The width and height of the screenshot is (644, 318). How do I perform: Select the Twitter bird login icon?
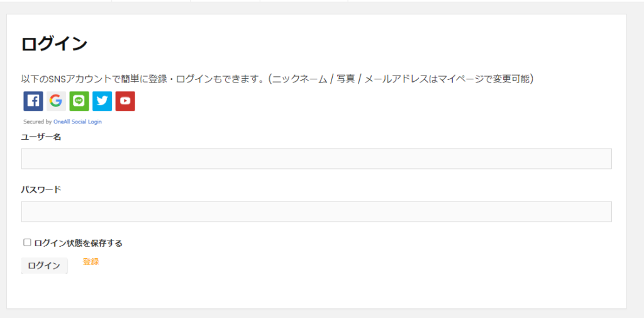(x=102, y=101)
